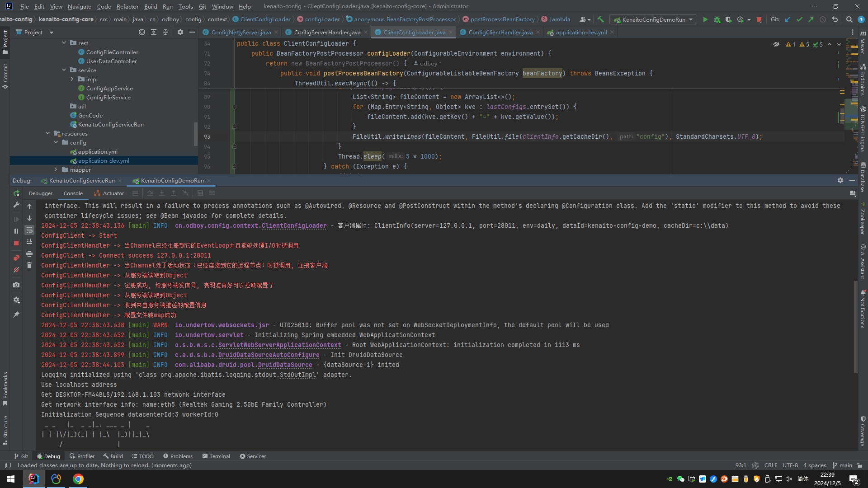The width and height of the screenshot is (868, 488).
Task: Open the Refactor menu
Action: coord(127,6)
